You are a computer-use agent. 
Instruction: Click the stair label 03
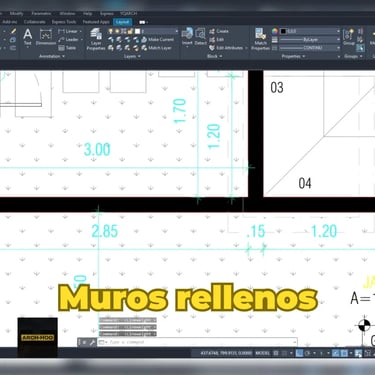[277, 88]
